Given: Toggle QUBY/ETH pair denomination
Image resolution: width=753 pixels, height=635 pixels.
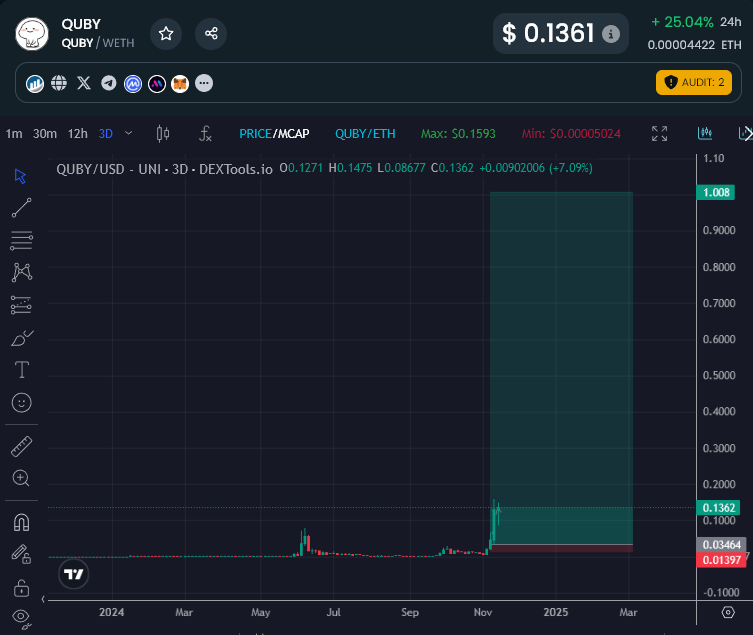Looking at the screenshot, I should [365, 134].
